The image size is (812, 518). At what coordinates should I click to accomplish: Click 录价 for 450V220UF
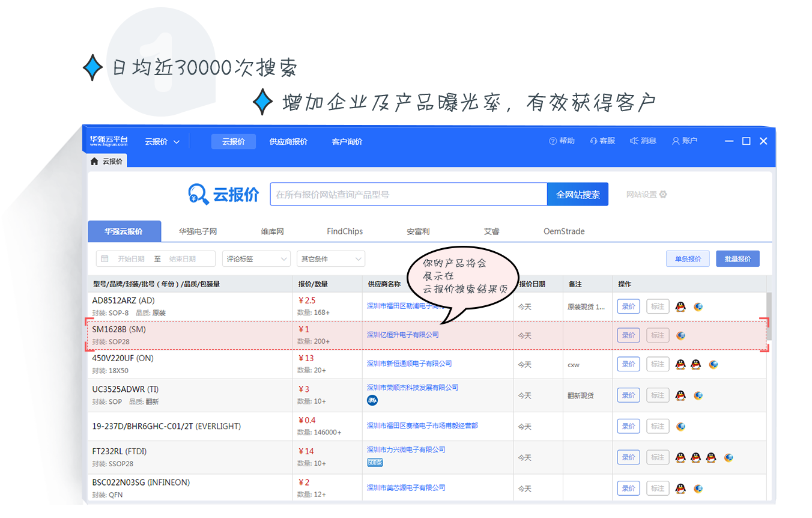coord(628,364)
